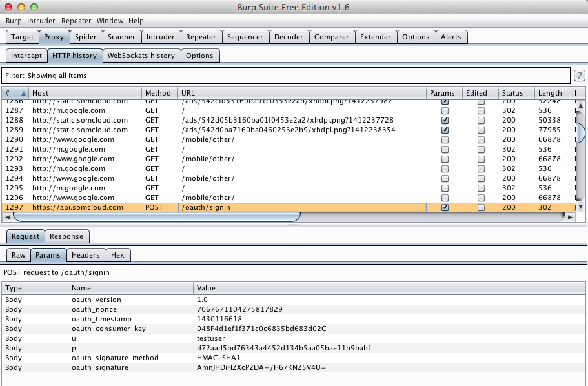Toggle Edited checkbox for row 1288

point(481,120)
